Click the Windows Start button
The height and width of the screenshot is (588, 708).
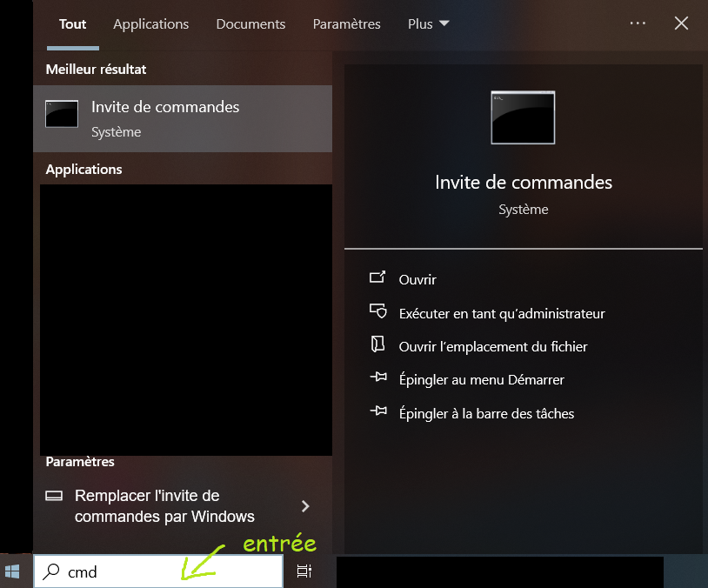click(12, 571)
